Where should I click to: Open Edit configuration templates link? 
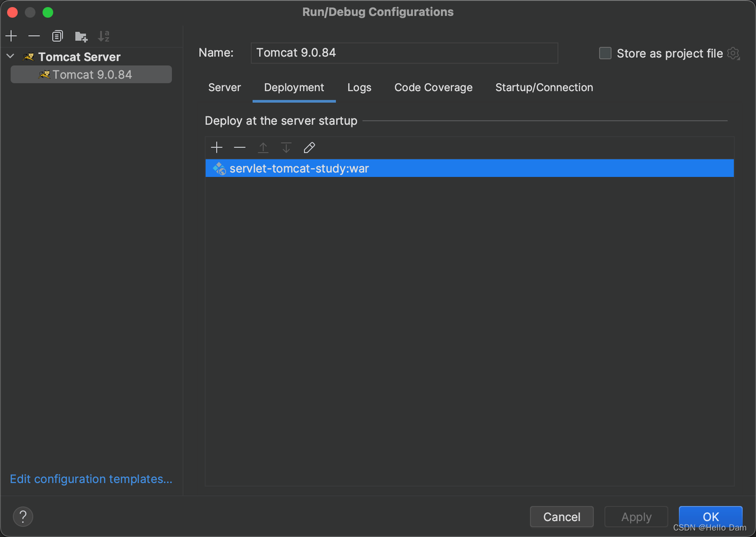tap(91, 479)
